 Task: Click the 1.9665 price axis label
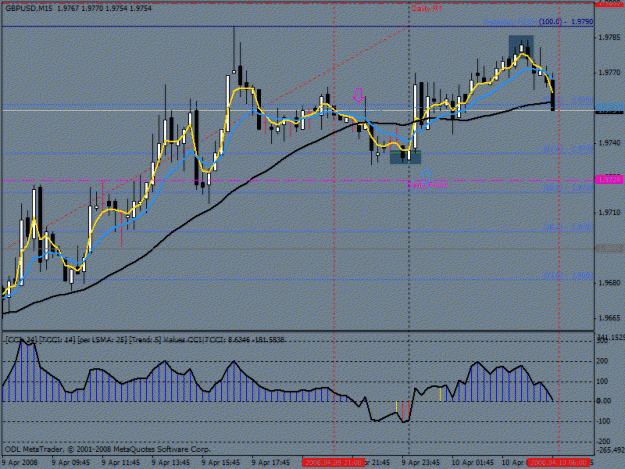pyautogui.click(x=609, y=318)
